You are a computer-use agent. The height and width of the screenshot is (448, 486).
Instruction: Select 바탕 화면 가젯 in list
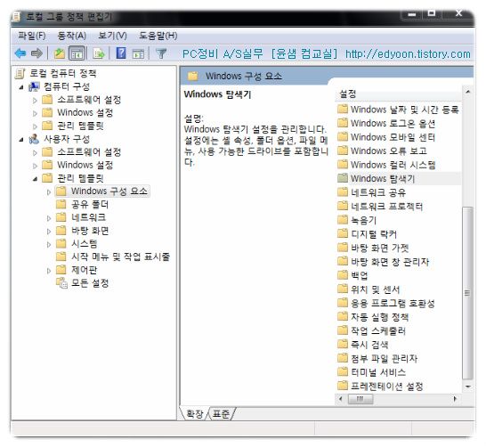(x=380, y=248)
